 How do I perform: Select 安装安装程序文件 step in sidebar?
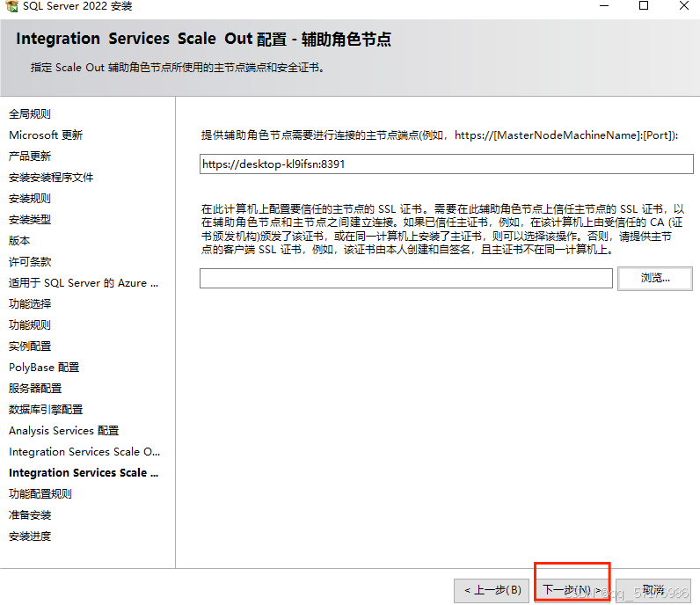tap(51, 178)
